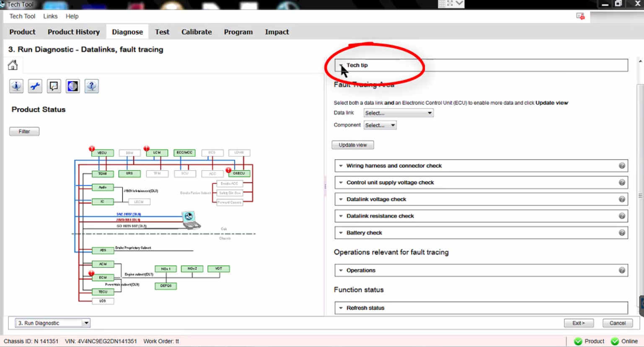Image resolution: width=644 pixels, height=347 pixels.
Task: Switch to the Impact tab
Action: click(x=277, y=32)
